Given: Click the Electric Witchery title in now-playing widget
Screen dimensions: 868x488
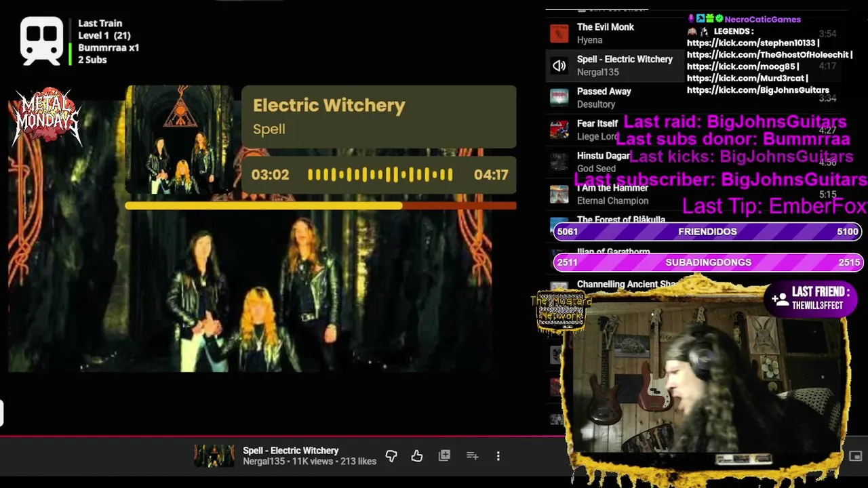Looking at the screenshot, I should 329,105.
